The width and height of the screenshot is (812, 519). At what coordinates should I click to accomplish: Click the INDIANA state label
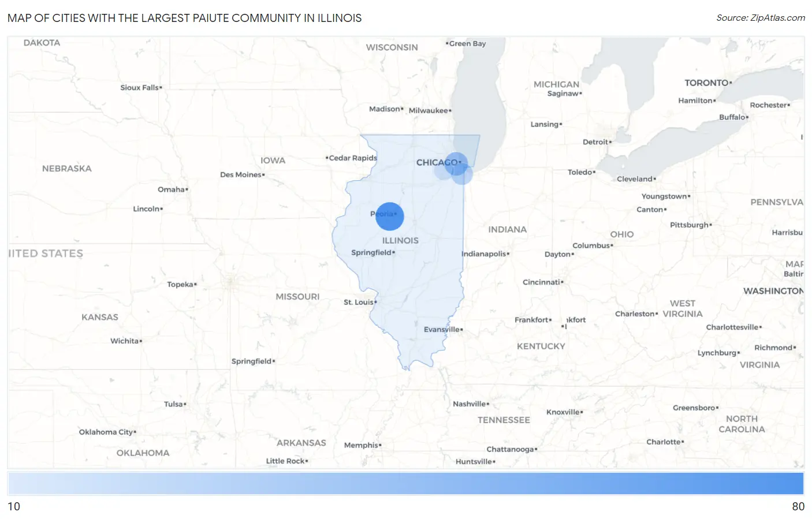(x=508, y=229)
